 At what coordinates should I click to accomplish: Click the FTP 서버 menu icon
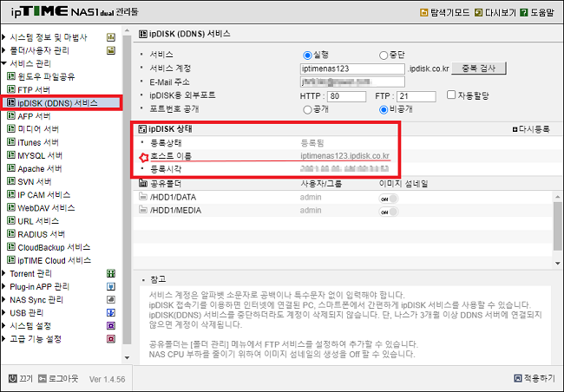coord(11,89)
